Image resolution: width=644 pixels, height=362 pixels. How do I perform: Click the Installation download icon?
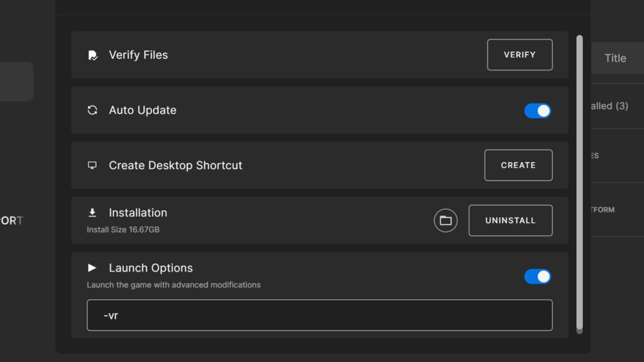[92, 212]
